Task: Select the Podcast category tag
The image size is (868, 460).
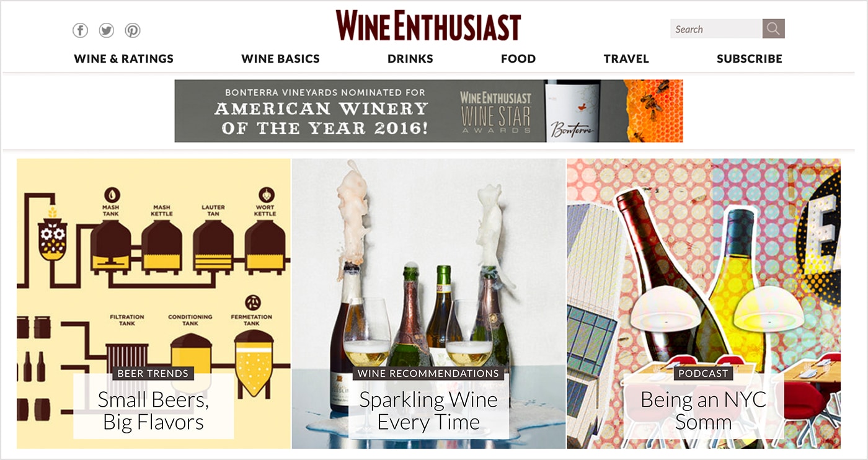Action: coord(703,373)
